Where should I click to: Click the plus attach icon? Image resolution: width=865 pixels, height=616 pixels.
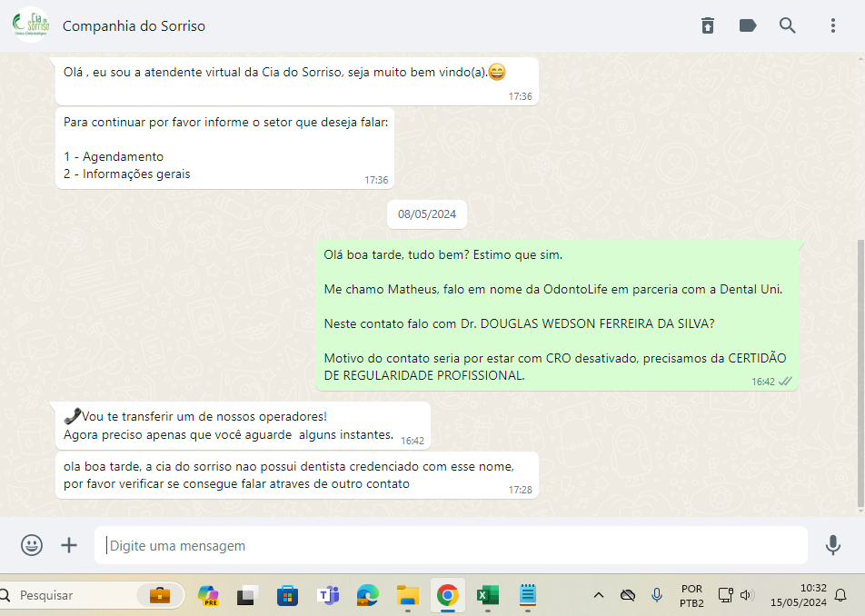coord(69,545)
